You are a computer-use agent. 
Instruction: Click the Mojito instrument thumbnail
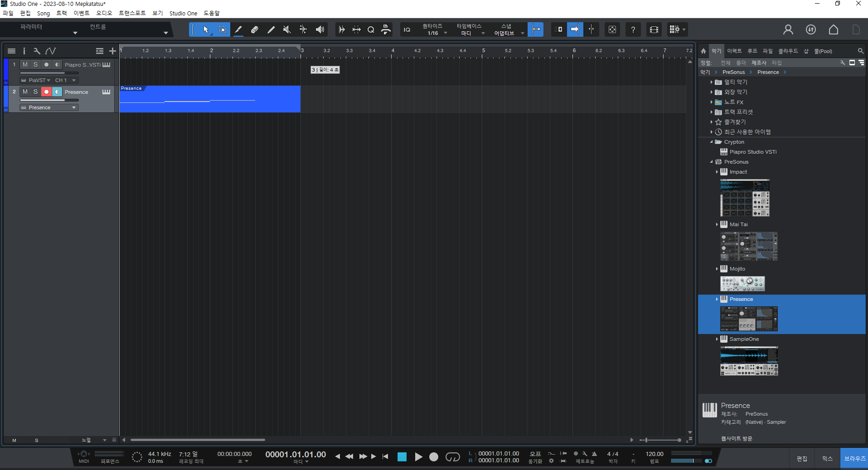742,284
